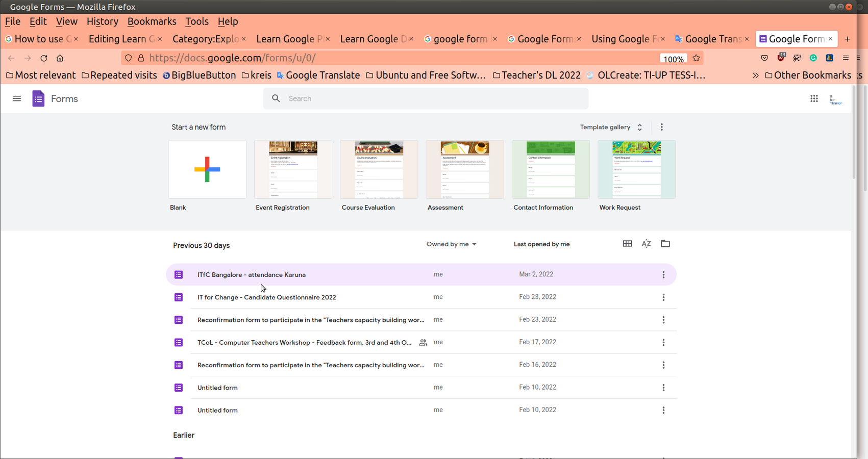Open three-dot menu for Untitled form
Image resolution: width=868 pixels, height=459 pixels.
point(663,387)
